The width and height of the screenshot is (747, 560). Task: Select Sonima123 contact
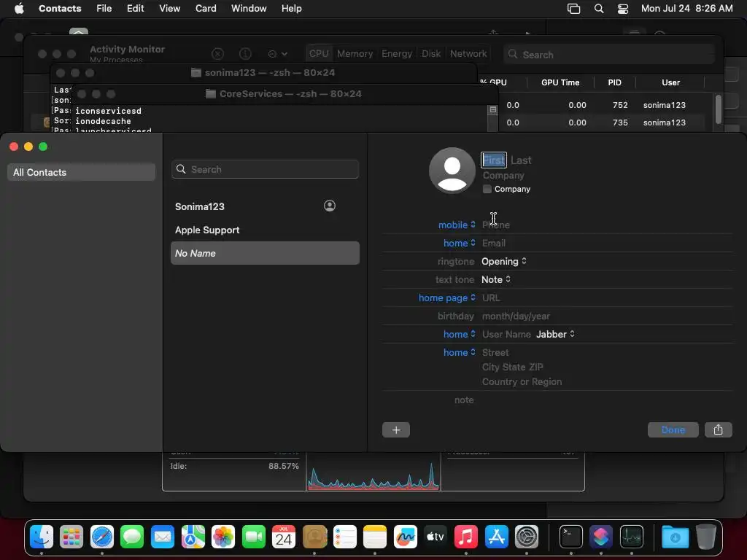[x=265, y=206]
